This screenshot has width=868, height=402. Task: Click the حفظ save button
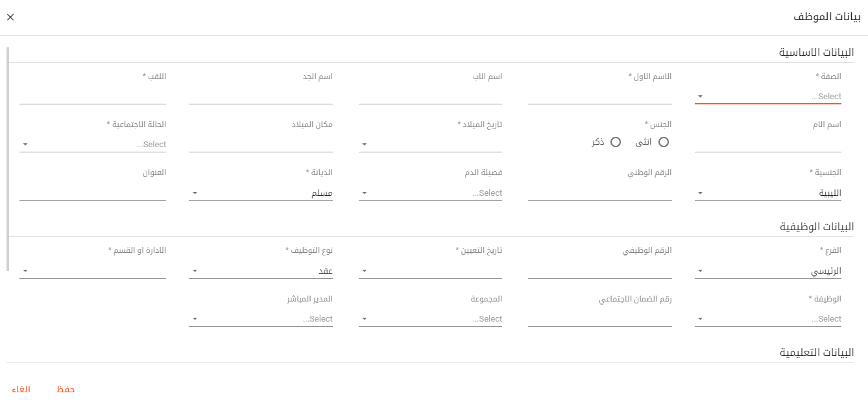(66, 390)
